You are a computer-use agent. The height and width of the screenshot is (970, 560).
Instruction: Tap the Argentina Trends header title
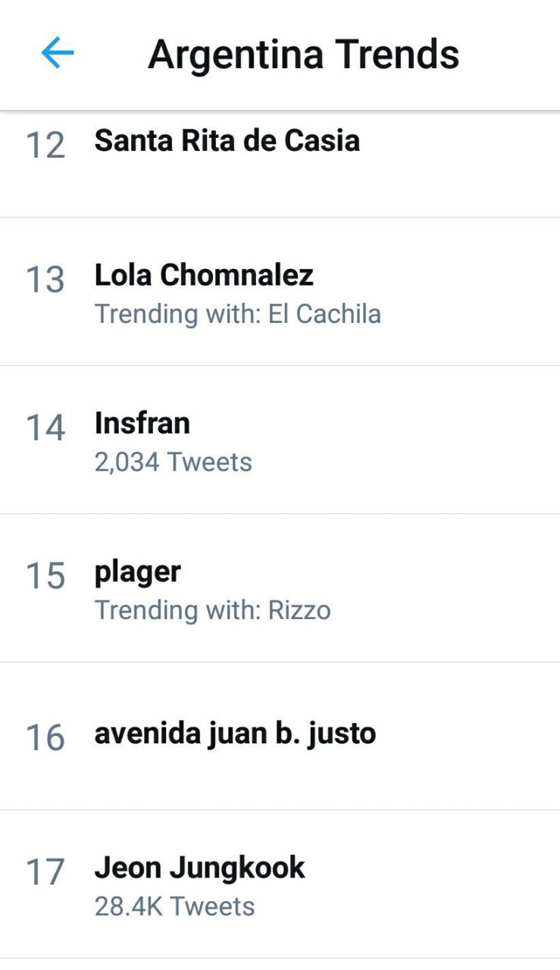tap(303, 55)
